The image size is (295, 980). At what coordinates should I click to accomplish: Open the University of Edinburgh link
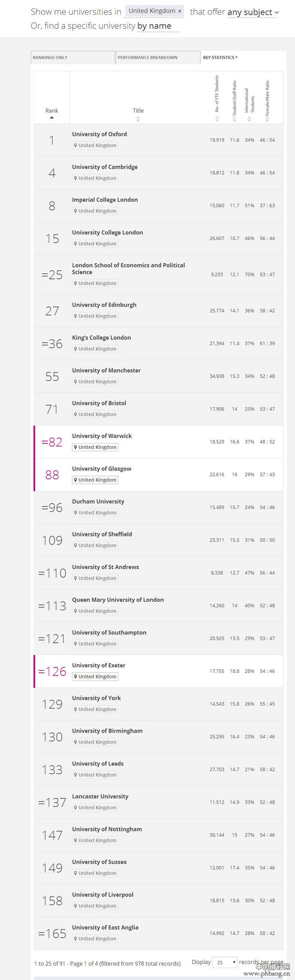pos(104,305)
